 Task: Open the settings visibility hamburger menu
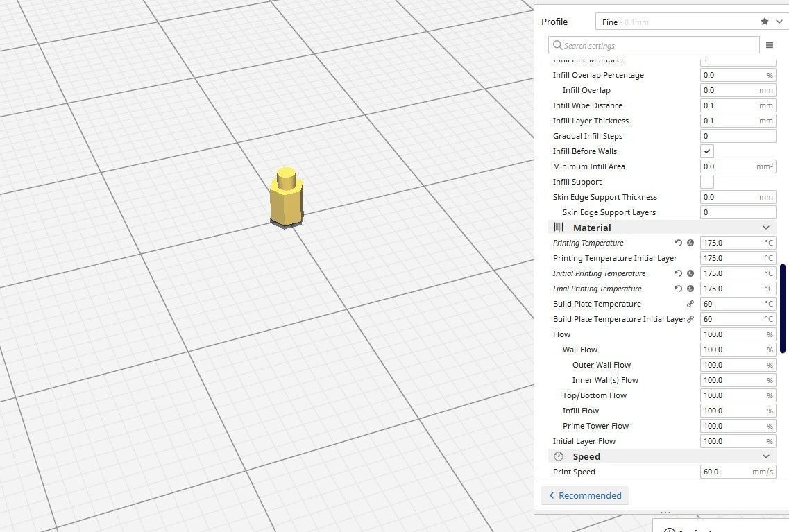pos(770,45)
